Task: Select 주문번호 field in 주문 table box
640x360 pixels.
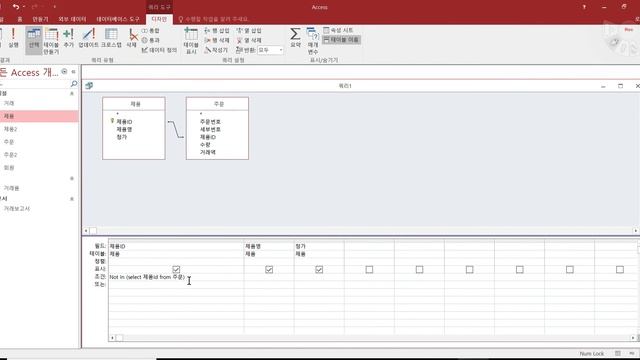Action: pos(210,122)
